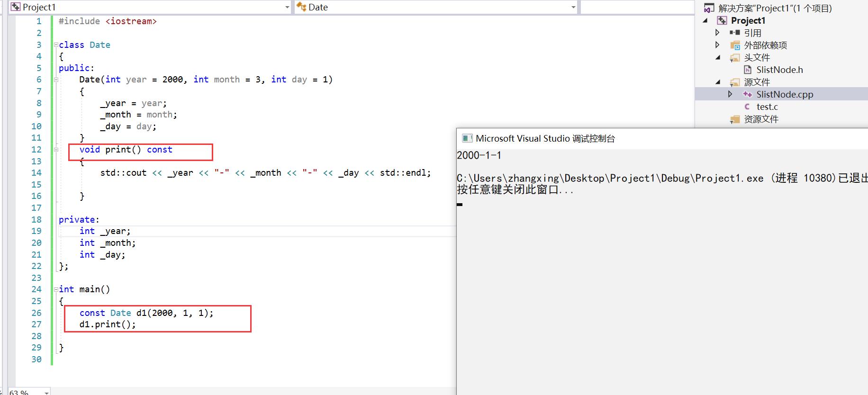The height and width of the screenshot is (395, 868).
Task: Click the 'd1.print();' call line
Action: click(108, 324)
